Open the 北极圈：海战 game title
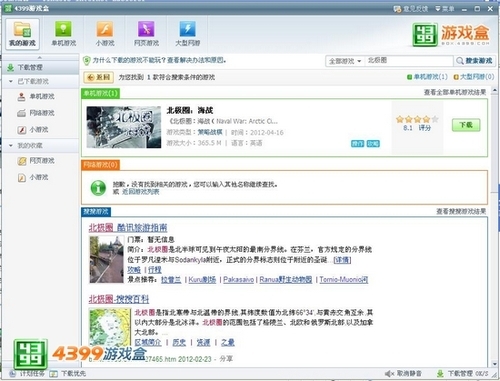Image resolution: width=500 pixels, height=381 pixels. pyautogui.click(x=190, y=110)
